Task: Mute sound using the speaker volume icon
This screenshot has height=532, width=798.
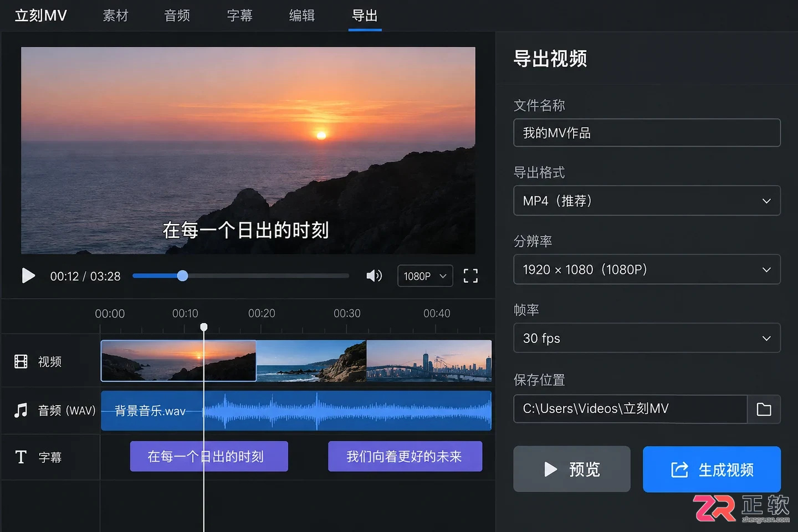Action: click(x=374, y=276)
